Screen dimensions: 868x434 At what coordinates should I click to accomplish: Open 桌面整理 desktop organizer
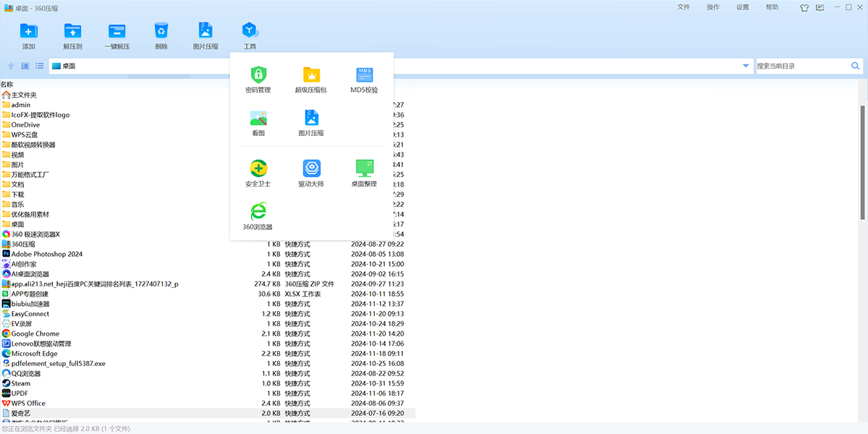pyautogui.click(x=365, y=174)
